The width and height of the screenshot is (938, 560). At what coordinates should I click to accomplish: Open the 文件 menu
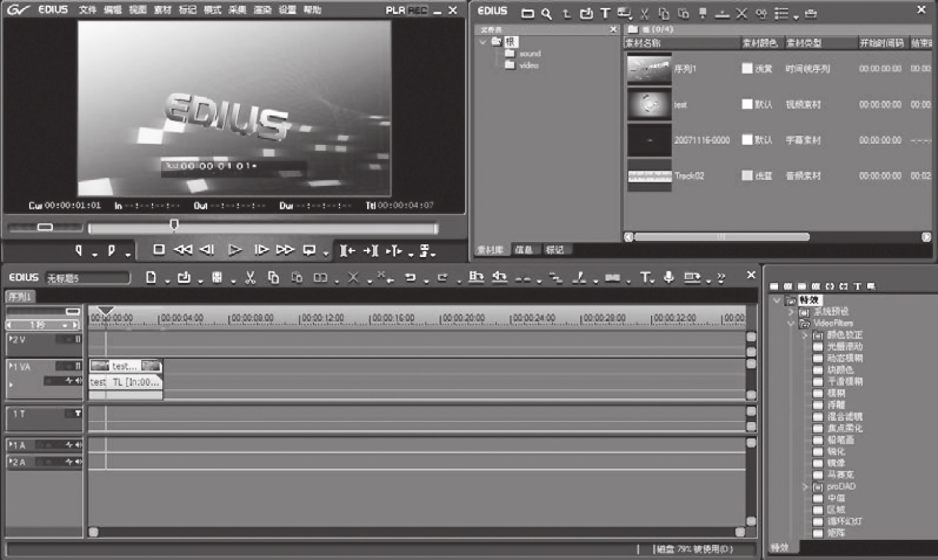(87, 10)
